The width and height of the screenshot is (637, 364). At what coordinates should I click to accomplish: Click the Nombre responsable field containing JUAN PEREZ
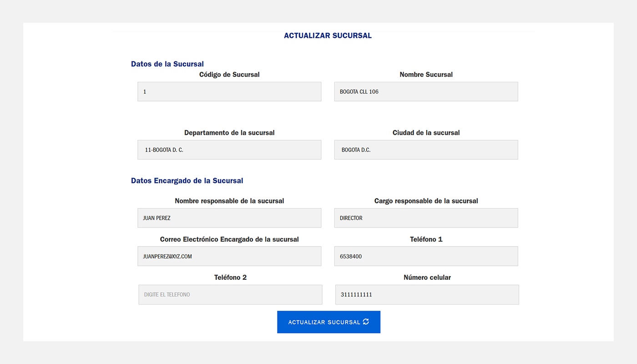click(229, 218)
